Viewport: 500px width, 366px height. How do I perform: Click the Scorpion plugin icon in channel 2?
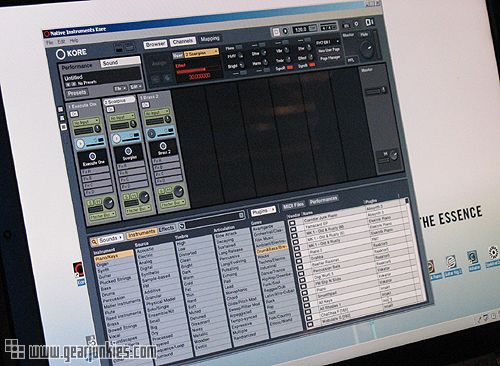[x=128, y=151]
